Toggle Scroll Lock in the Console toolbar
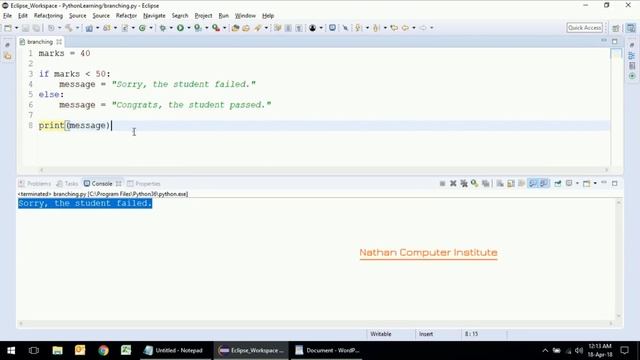Image resolution: width=640 pixels, height=360 pixels. pos(511,184)
